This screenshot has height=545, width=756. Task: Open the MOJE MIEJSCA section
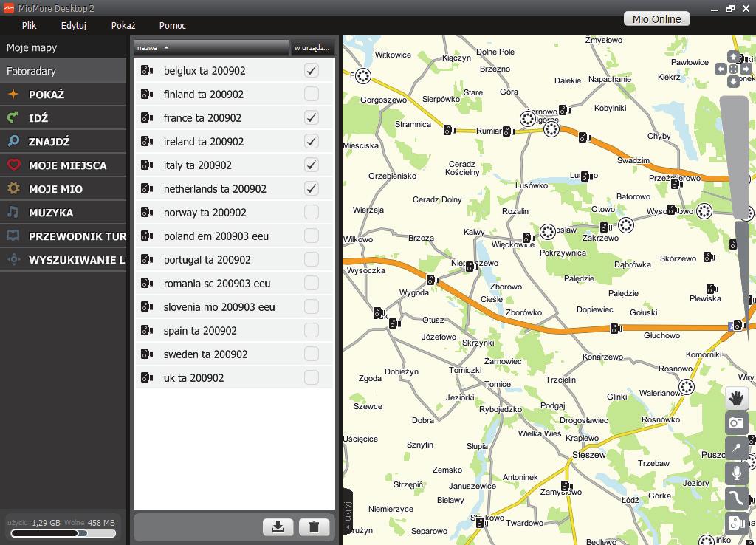(x=63, y=165)
